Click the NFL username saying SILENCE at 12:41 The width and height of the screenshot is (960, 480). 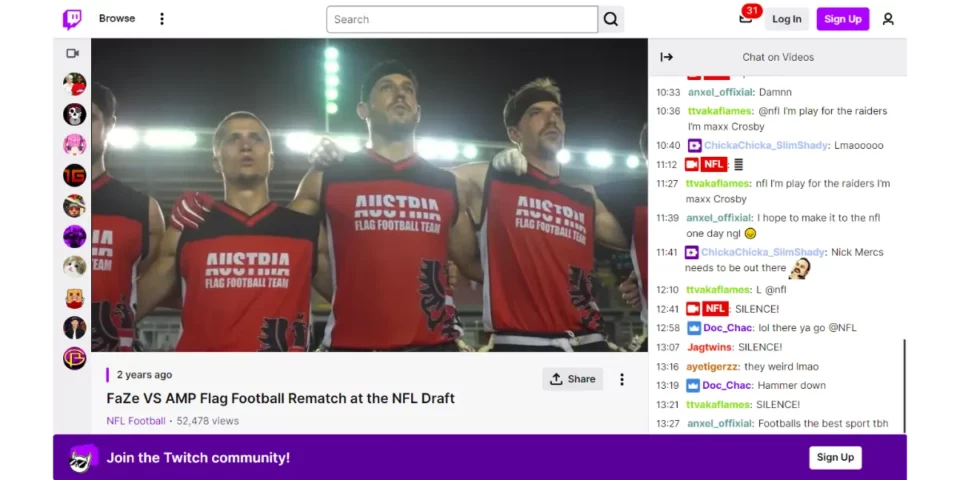[715, 309]
